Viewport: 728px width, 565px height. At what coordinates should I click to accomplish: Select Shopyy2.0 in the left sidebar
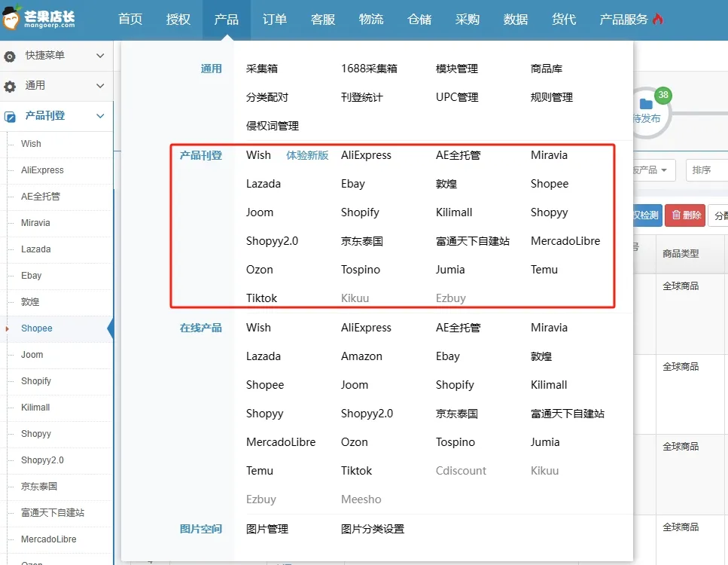pyautogui.click(x=42, y=460)
